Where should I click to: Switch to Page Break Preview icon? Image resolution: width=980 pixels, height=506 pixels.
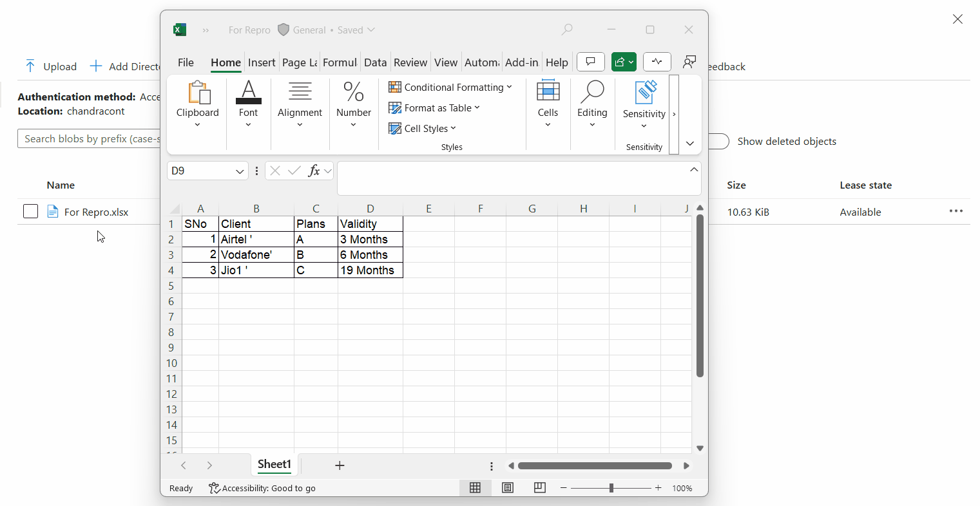click(540, 488)
